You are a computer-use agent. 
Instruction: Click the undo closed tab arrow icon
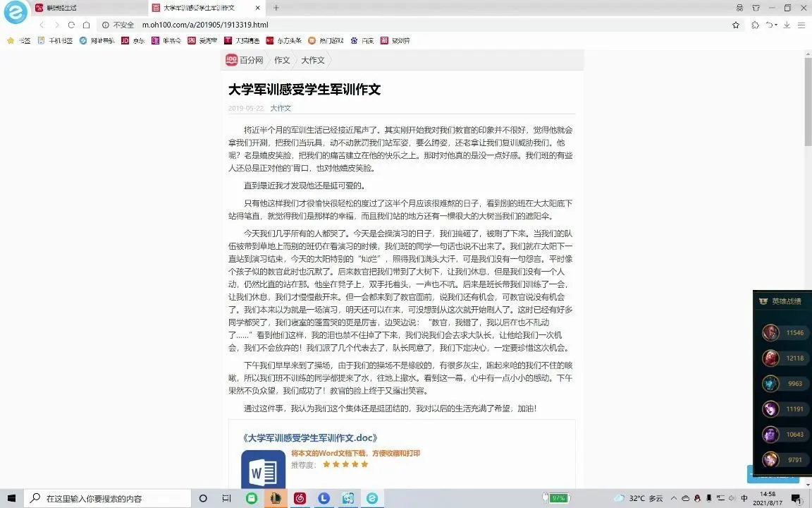(x=771, y=25)
